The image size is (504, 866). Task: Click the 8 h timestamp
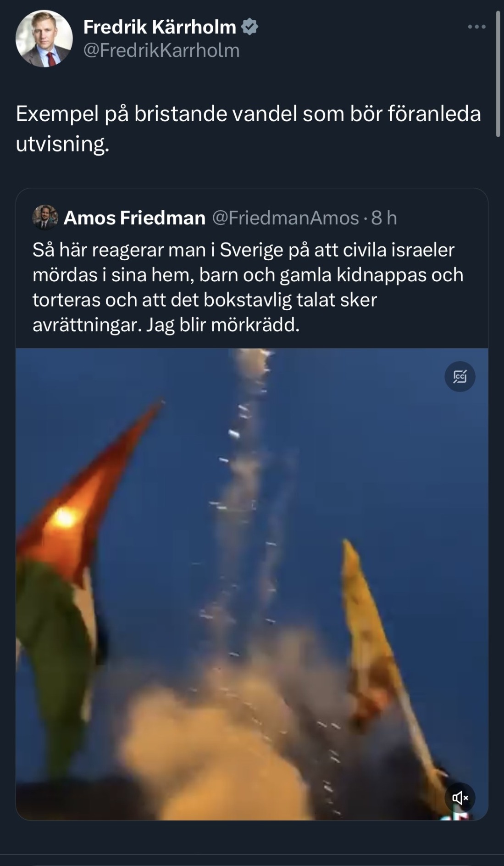384,218
